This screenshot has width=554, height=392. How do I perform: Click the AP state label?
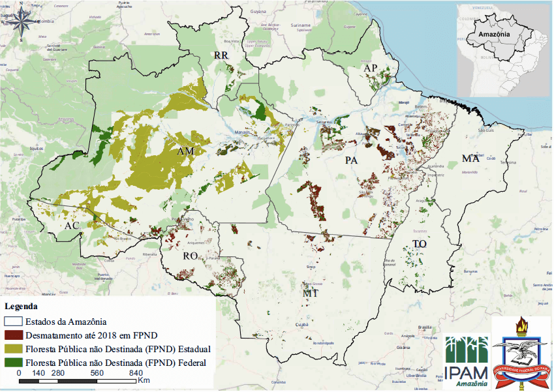pos(371,68)
